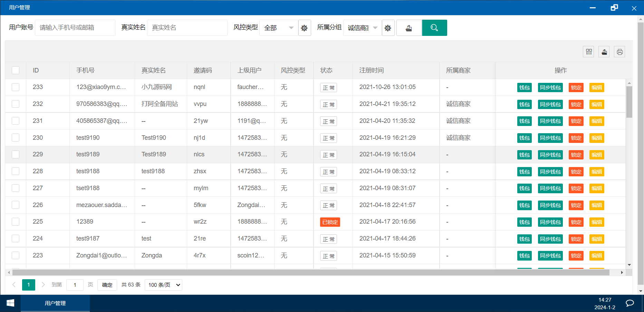Screen dimensions: 644x312
Task: Open column filter grid icon
Action: [589, 52]
